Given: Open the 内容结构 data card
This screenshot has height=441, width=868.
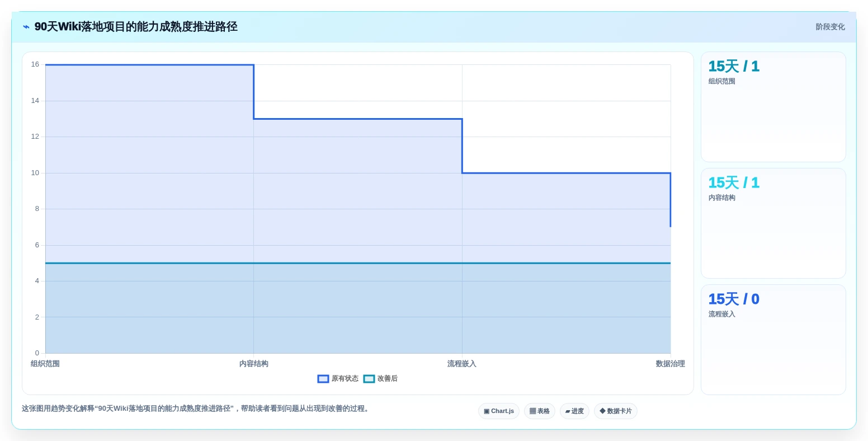Looking at the screenshot, I should pyautogui.click(x=773, y=223).
